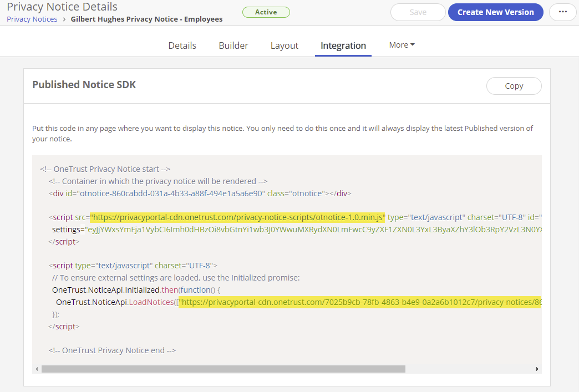Expand the More dropdown menu
Viewport: 579px width, 392px height.
pyautogui.click(x=402, y=45)
